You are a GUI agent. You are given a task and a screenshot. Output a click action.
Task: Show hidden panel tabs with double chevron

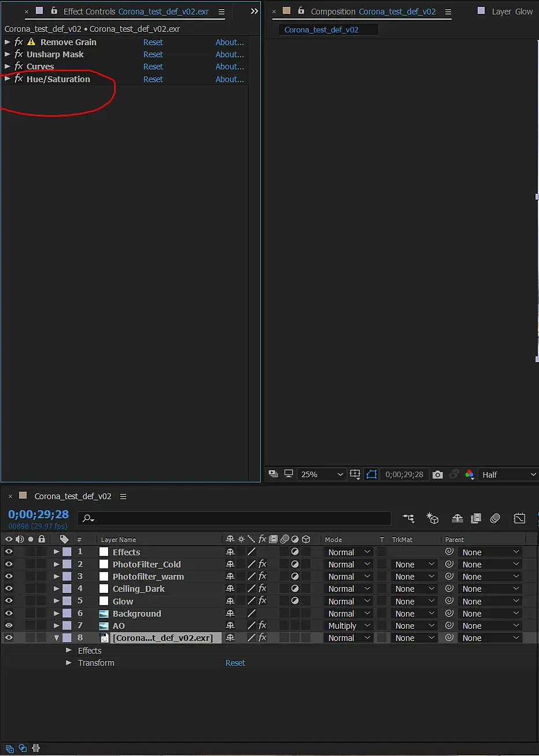tap(254, 11)
